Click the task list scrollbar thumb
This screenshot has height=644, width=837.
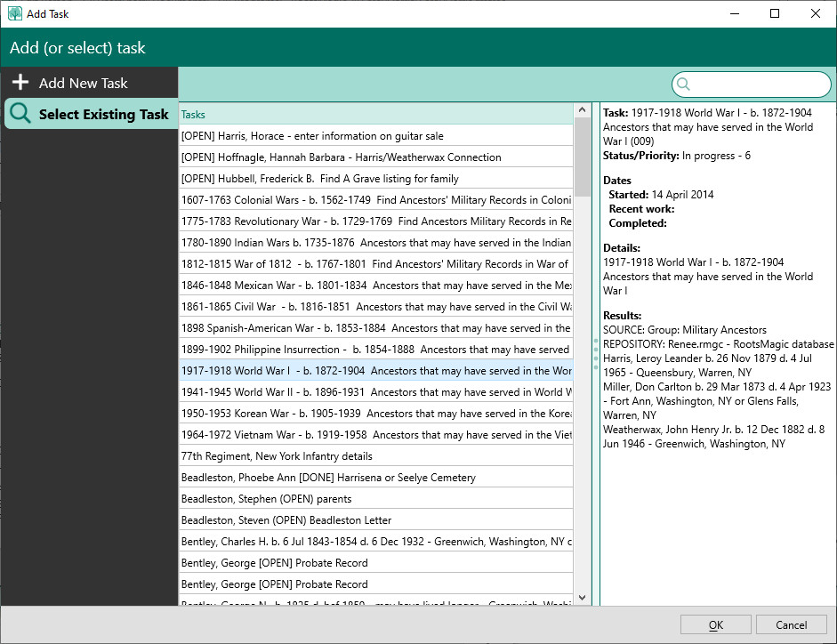(x=583, y=157)
